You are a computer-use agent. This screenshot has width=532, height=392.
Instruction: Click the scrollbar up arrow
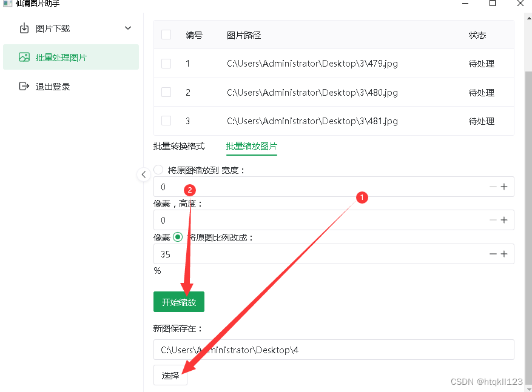(x=528, y=18)
